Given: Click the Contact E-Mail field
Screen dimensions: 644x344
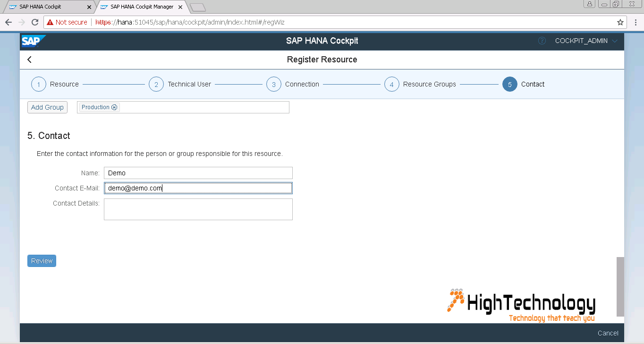Looking at the screenshot, I should coord(198,188).
